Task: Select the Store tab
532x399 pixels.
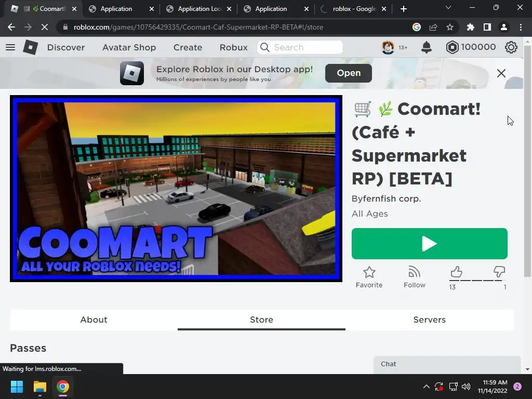Action: (x=262, y=320)
